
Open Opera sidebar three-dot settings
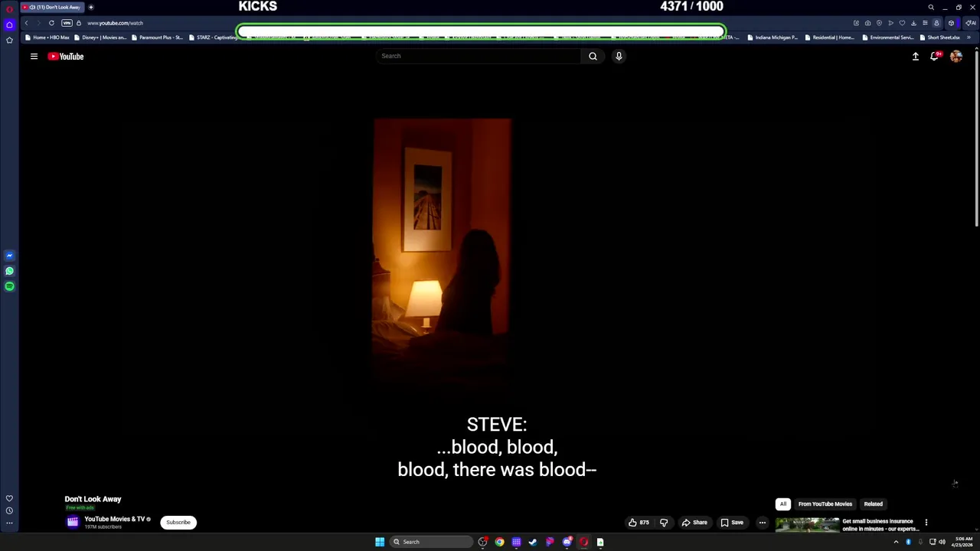tap(9, 523)
